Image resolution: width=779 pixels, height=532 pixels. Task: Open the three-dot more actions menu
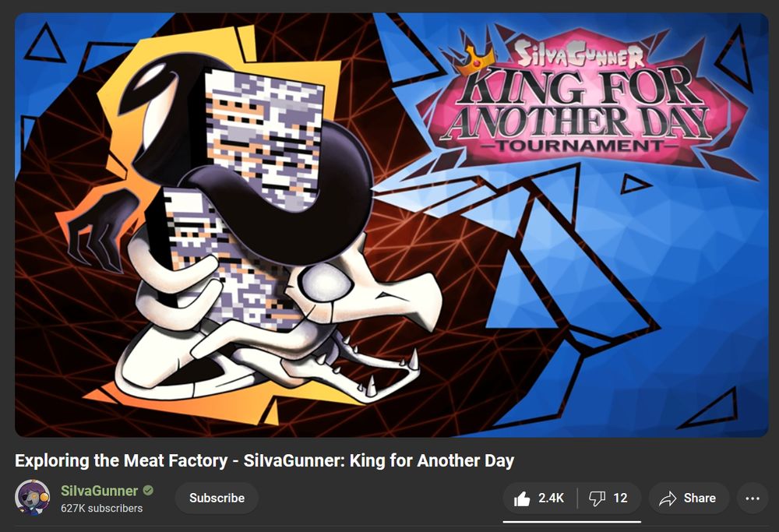pos(753,499)
